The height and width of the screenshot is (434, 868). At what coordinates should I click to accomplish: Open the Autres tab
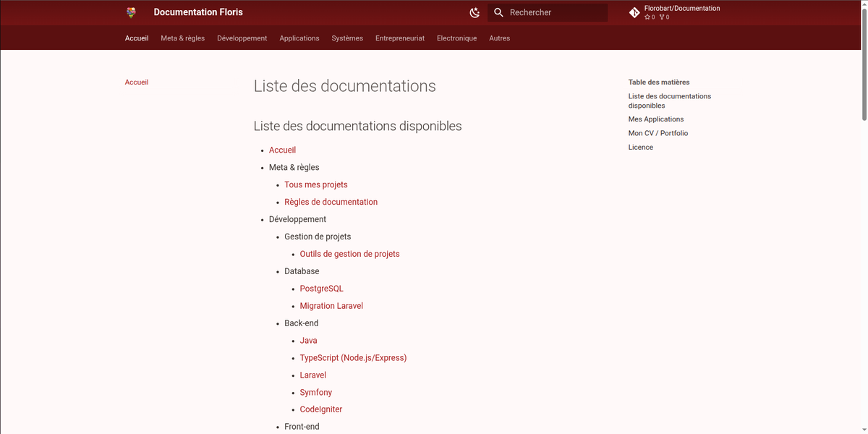[499, 38]
